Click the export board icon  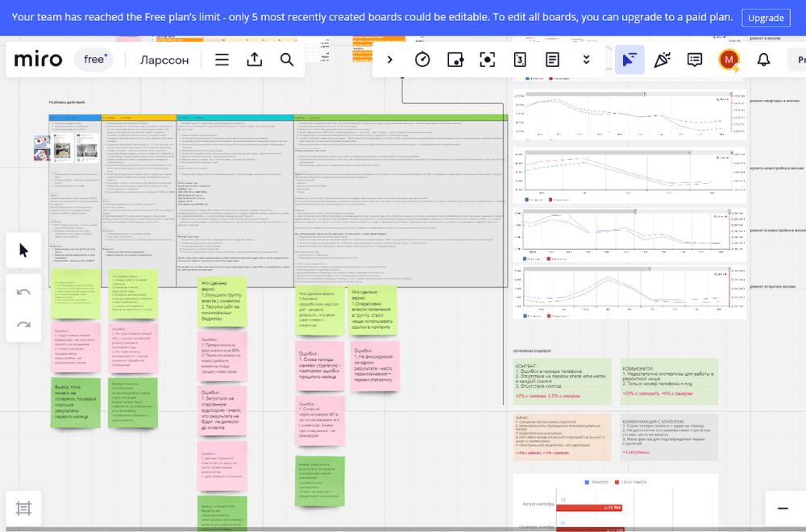point(255,60)
